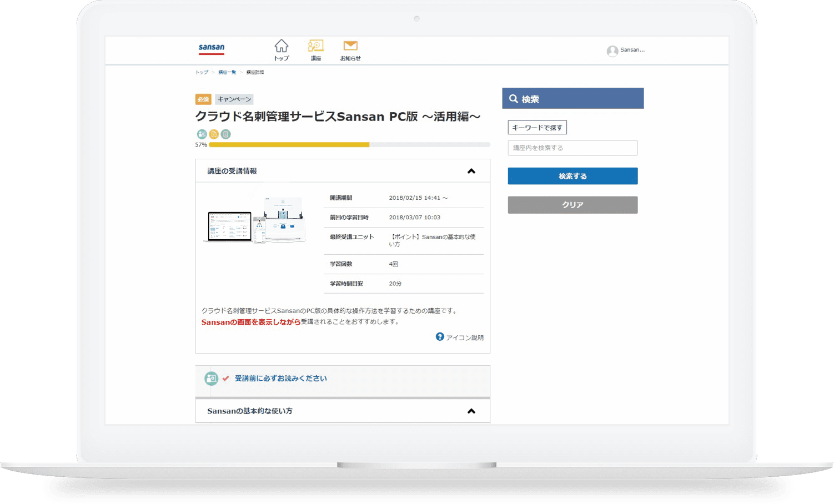Click the user avatar icon
Image resolution: width=834 pixels, height=504 pixels.
coord(612,51)
